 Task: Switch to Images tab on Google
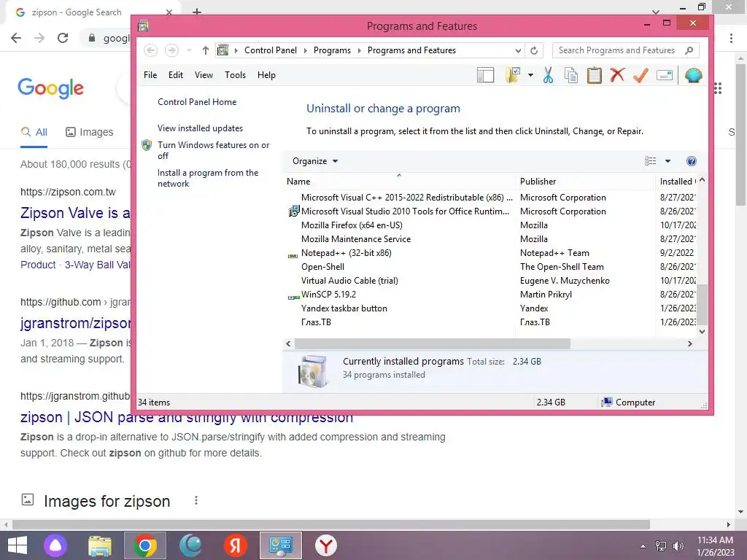[90, 132]
